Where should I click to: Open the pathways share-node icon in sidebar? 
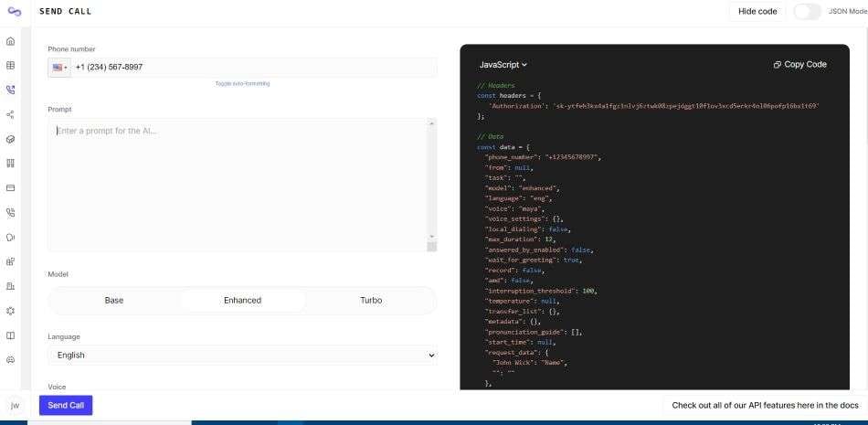pos(10,114)
